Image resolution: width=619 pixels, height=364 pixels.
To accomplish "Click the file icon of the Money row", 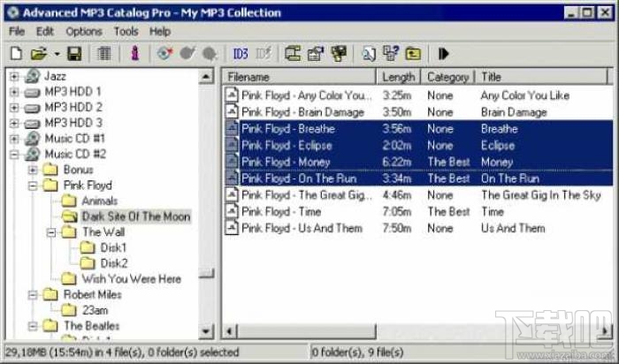I will click(232, 162).
